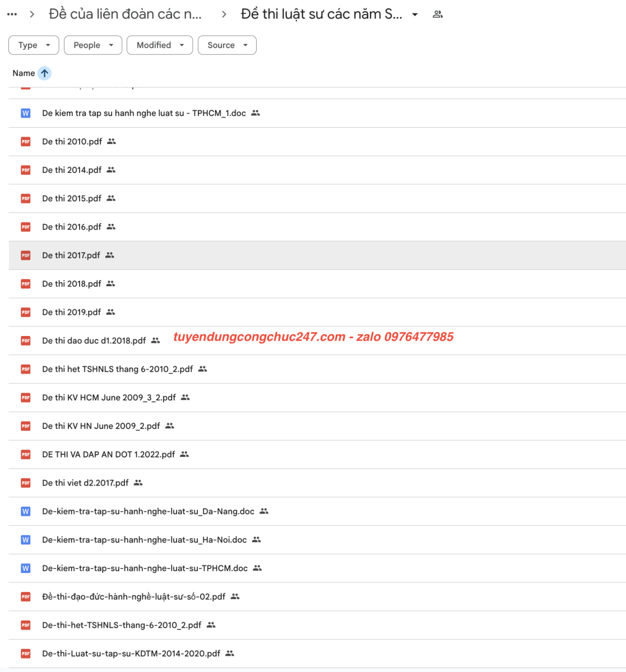Select De-thi-Luat-su-tap-su-KDTM-2014-2020.pdf
The width and height of the screenshot is (626, 672).
coord(131,654)
